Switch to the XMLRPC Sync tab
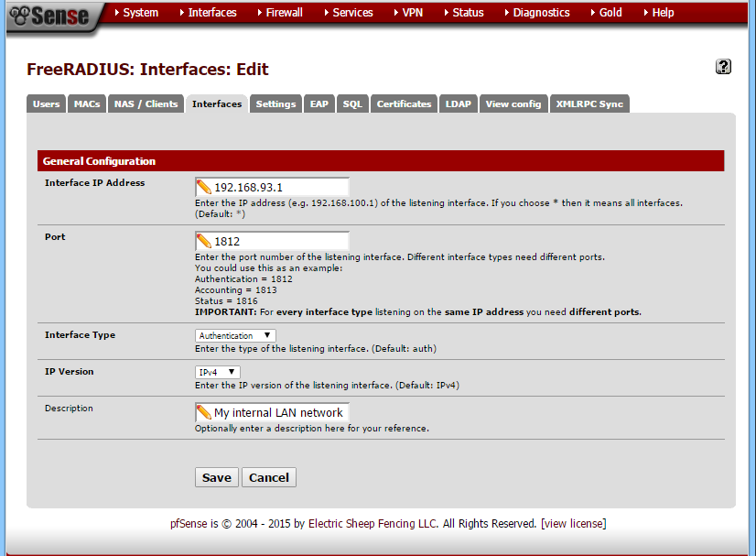The width and height of the screenshot is (756, 556). click(589, 104)
